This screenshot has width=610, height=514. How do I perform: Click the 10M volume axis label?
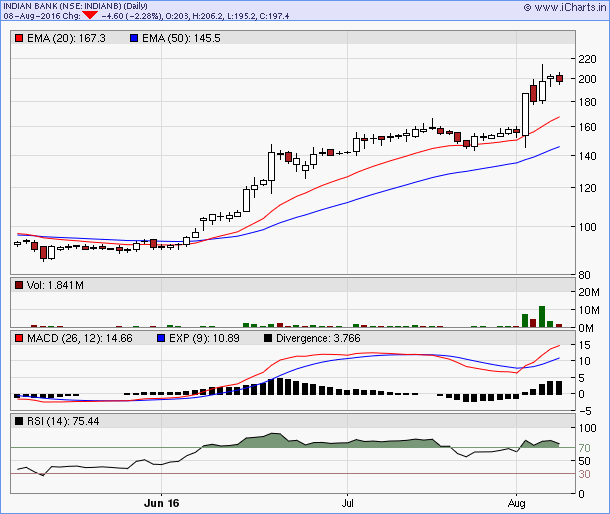pos(589,310)
